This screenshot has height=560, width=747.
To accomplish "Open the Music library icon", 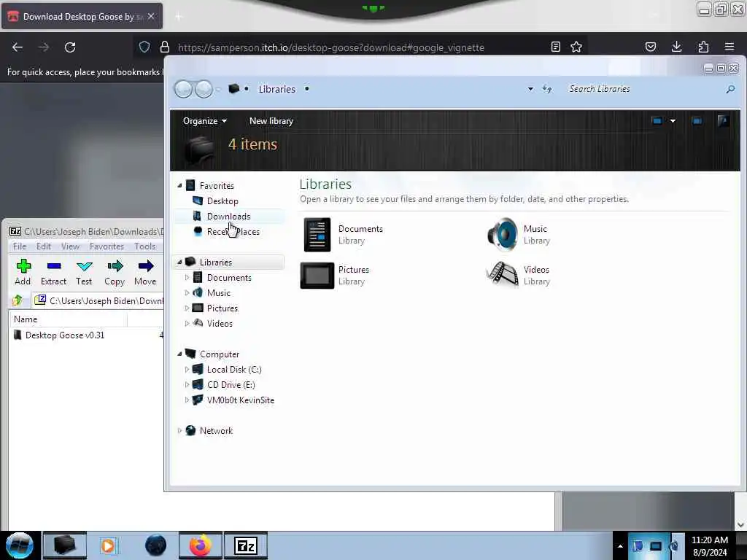I will point(503,234).
